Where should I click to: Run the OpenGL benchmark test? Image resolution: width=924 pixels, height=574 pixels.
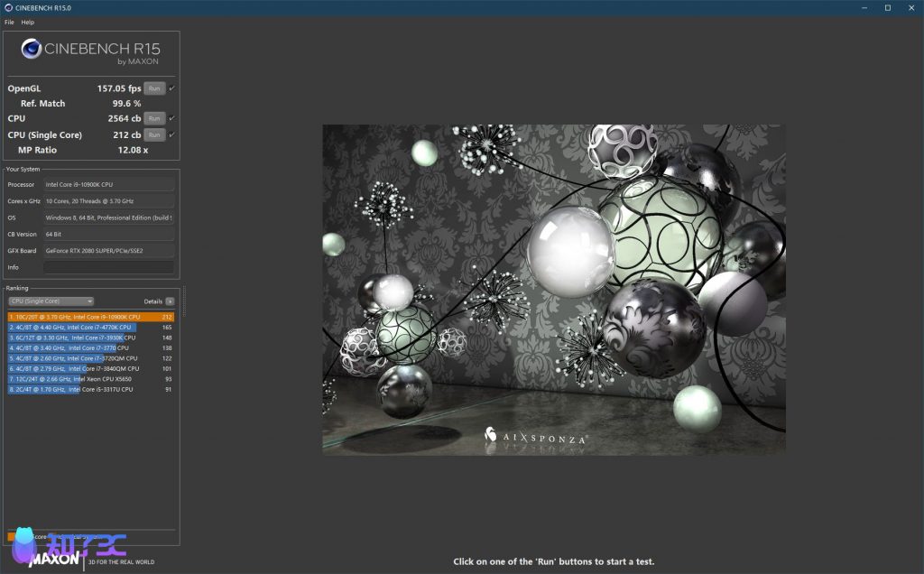(x=154, y=88)
